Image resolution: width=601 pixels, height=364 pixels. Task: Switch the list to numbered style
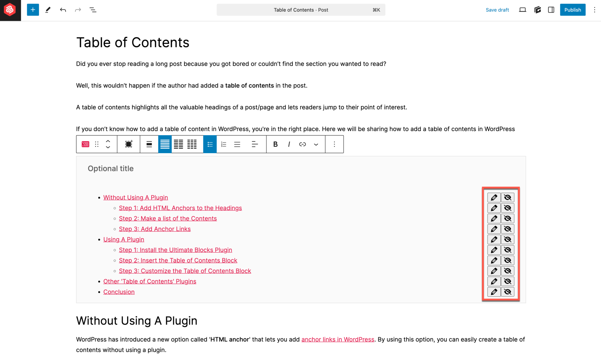coord(224,144)
